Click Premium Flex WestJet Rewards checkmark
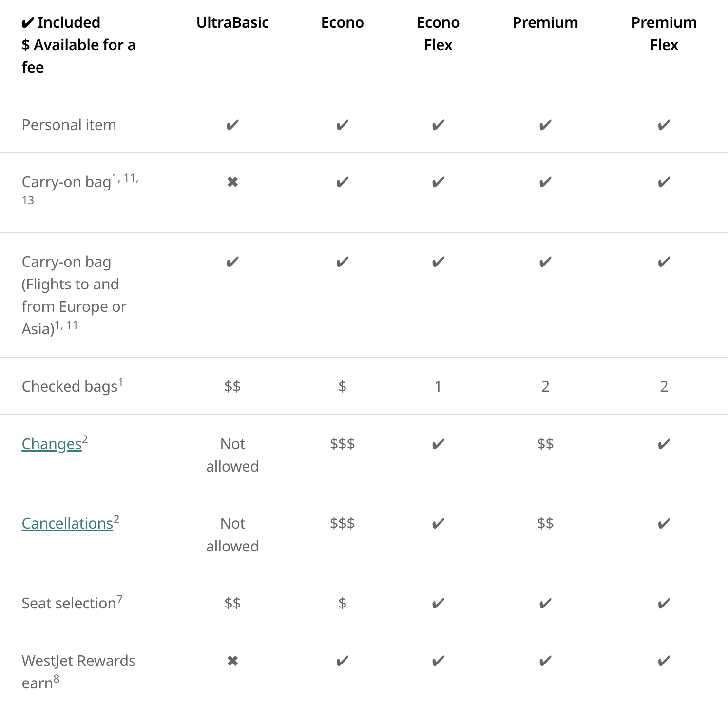Image resolution: width=728 pixels, height=721 pixels. tap(664, 661)
